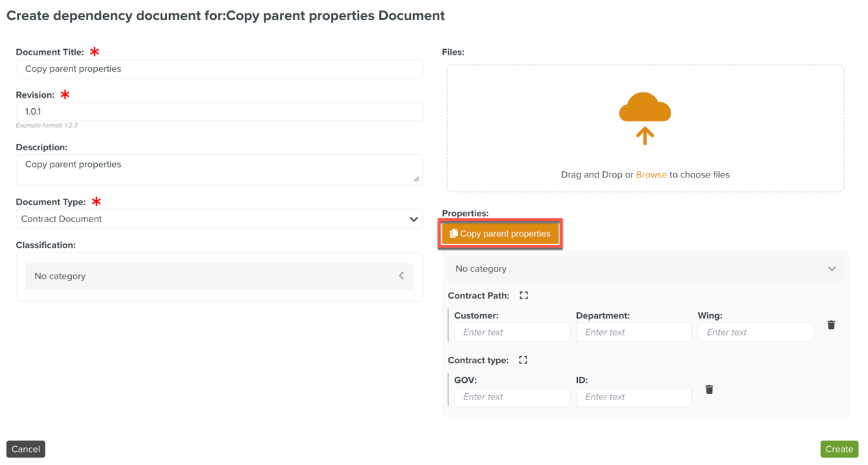Collapse the Classification No category chevron

[x=402, y=277]
